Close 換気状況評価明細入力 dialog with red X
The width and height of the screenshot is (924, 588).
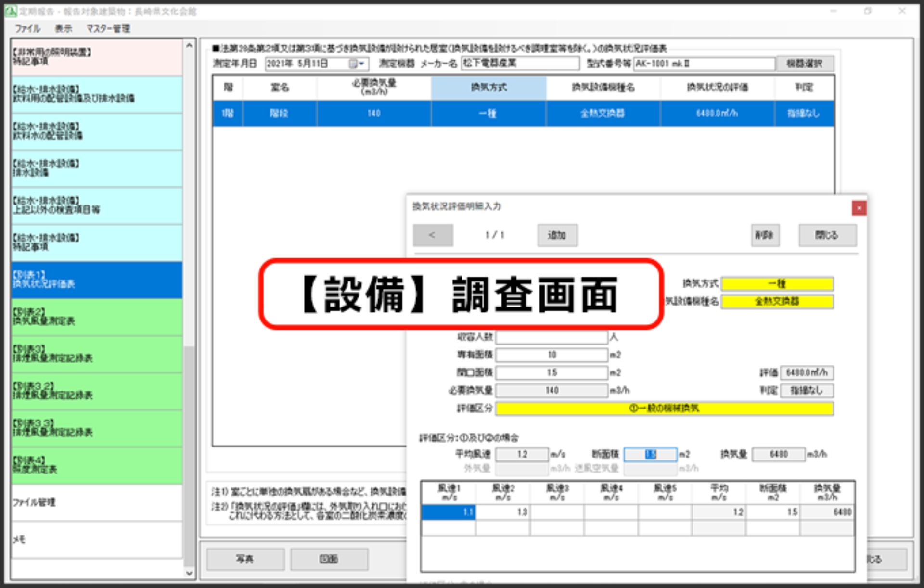pos(859,208)
